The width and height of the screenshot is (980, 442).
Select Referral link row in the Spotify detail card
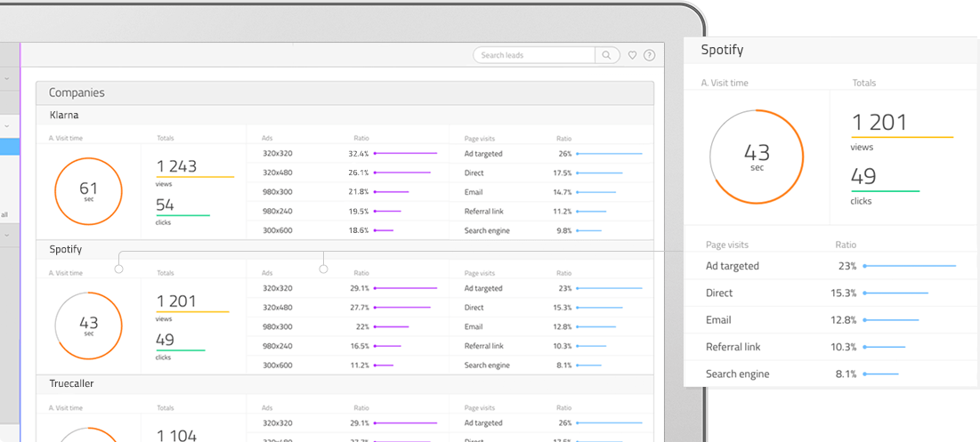tap(831, 347)
